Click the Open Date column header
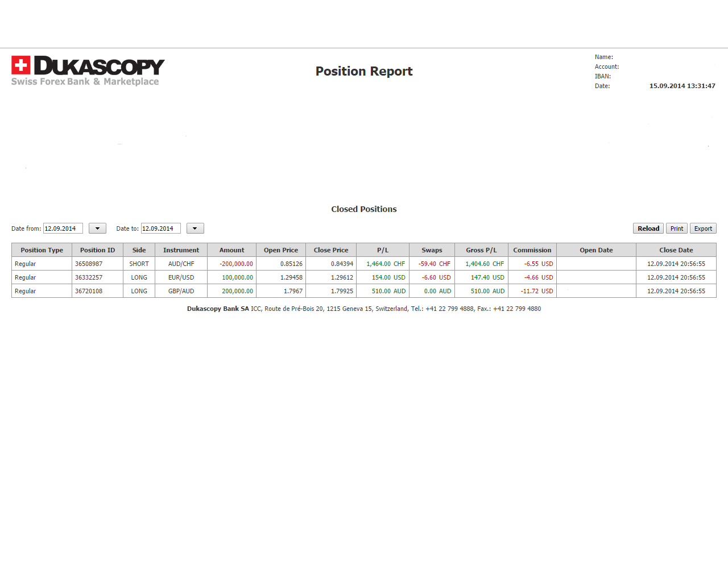This screenshot has width=728, height=582. 596,250
